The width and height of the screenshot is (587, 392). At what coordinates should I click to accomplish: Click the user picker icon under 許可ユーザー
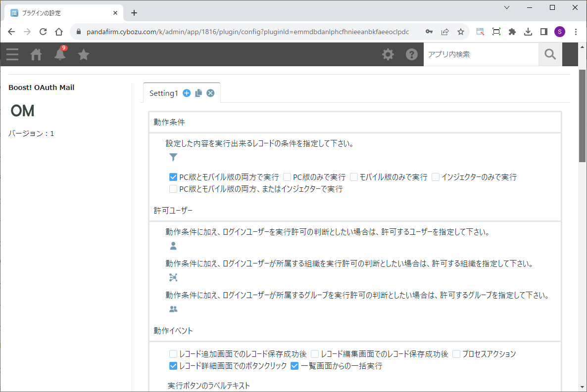pos(173,246)
